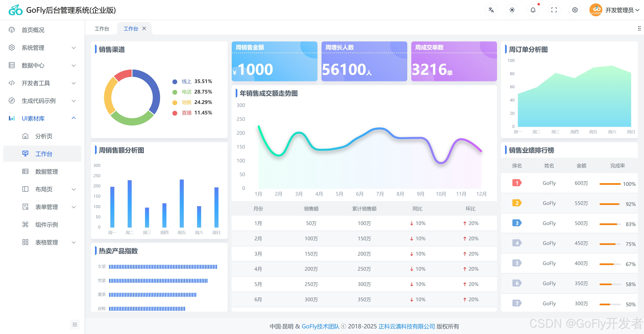Open 开发管理员 user dropdown
The height and width of the screenshot is (334, 644).
coord(619,10)
